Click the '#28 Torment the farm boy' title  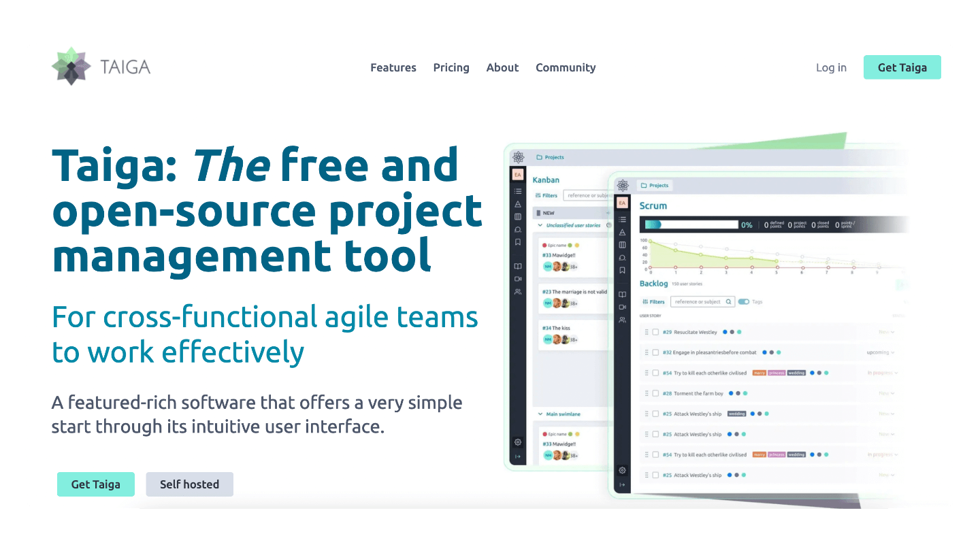click(x=693, y=393)
